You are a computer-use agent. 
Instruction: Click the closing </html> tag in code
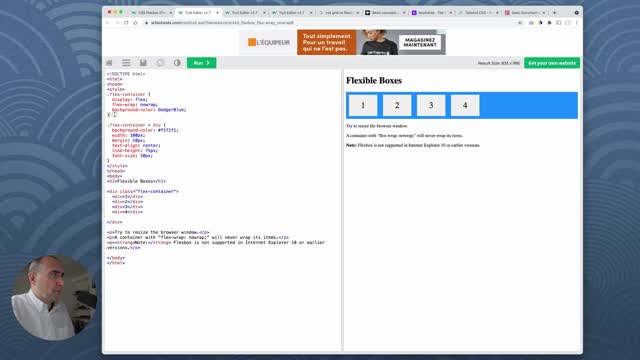116,263
